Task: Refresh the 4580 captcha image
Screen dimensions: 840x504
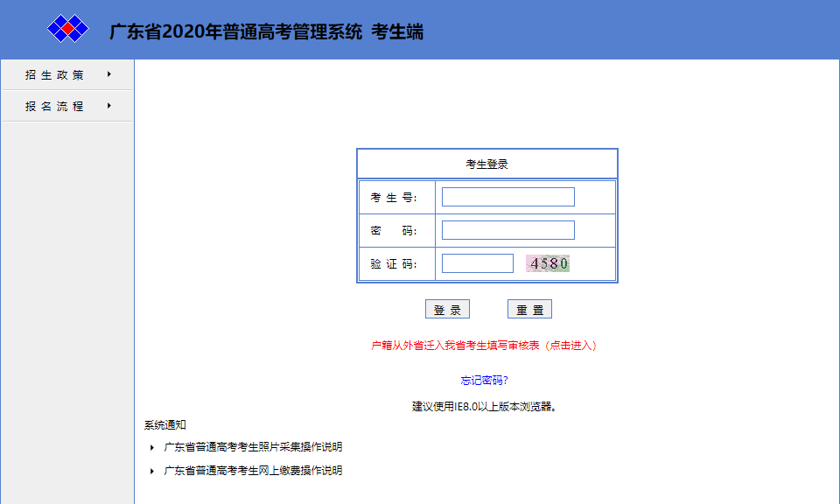Action: [x=548, y=263]
